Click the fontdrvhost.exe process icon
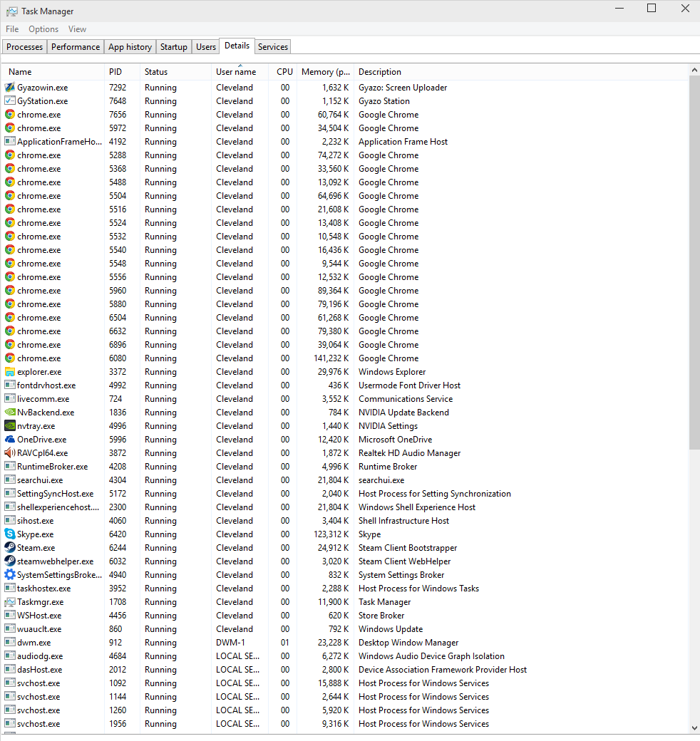 (10, 385)
